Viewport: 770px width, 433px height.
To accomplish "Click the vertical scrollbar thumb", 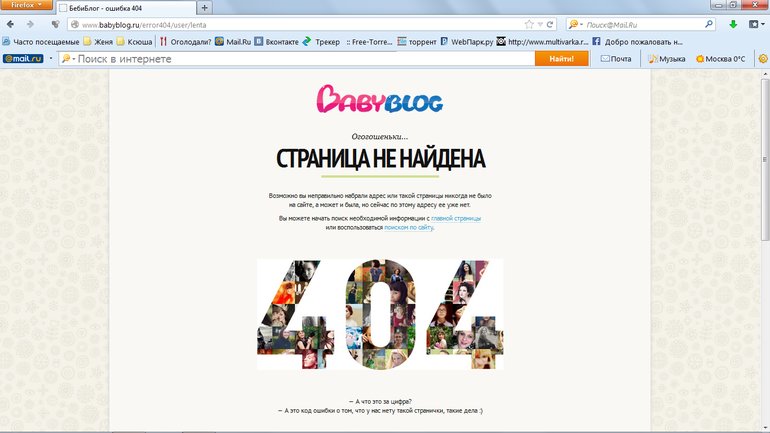I will click(765, 160).
